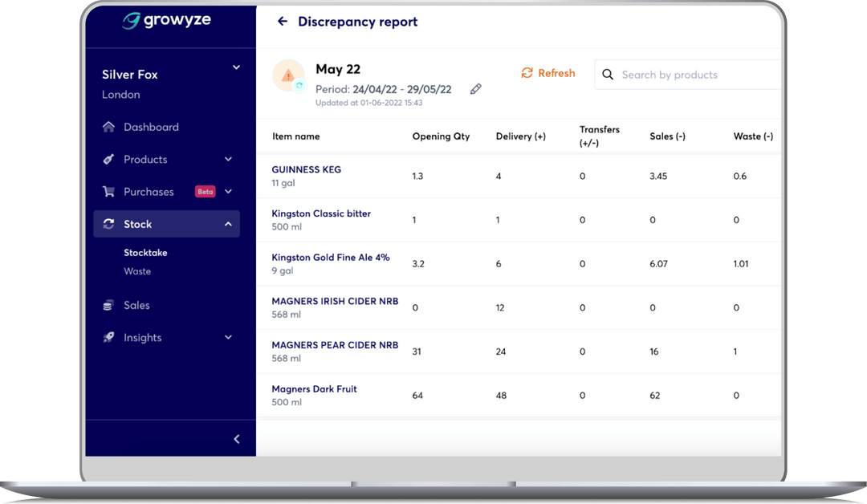Click the growyze logo

click(166, 21)
